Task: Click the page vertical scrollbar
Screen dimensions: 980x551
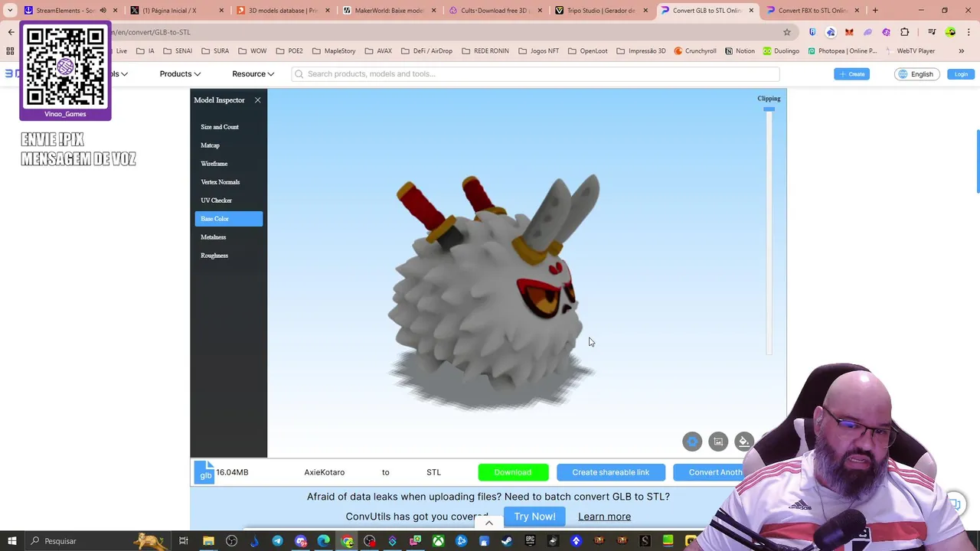Action: click(x=977, y=162)
